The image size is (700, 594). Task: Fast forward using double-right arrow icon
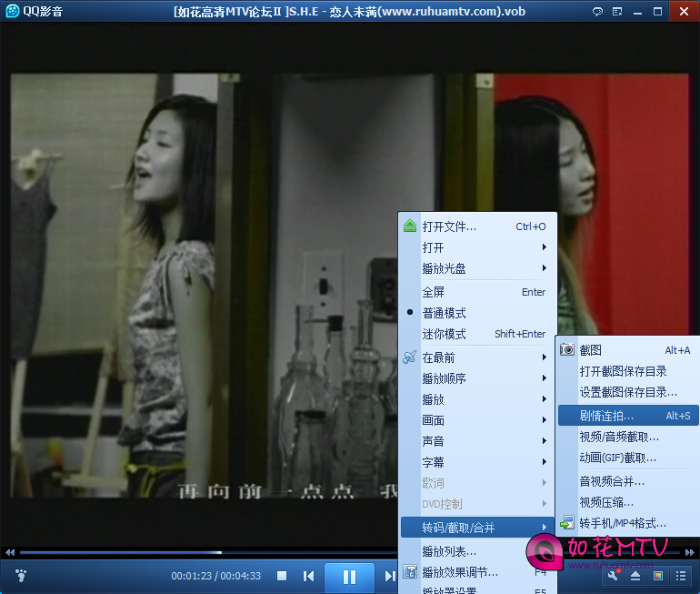pos(690,553)
